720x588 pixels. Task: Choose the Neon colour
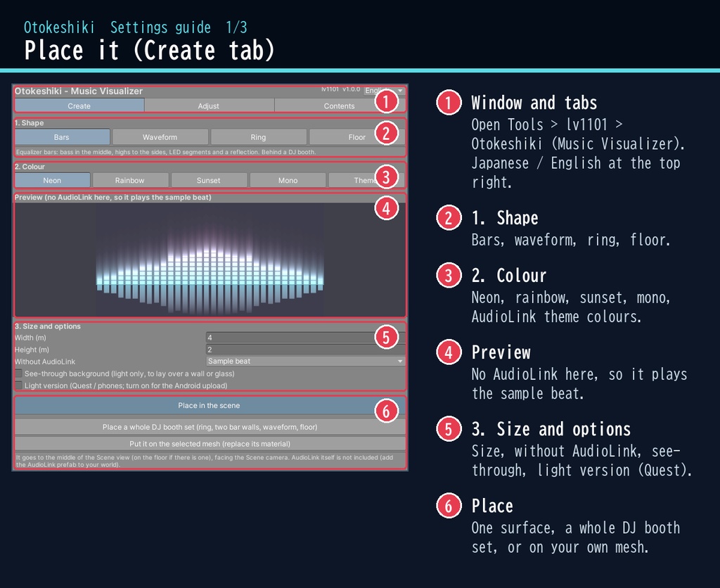(52, 180)
